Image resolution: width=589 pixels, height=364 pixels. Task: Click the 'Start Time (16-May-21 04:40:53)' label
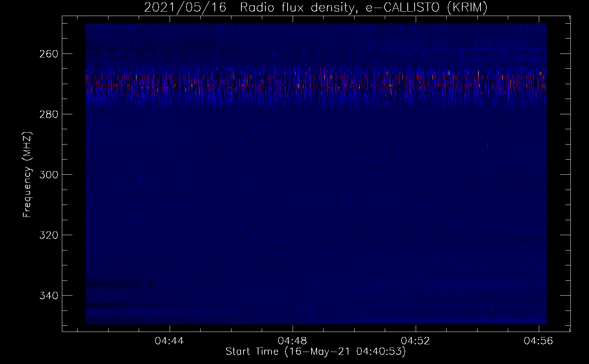(316, 352)
